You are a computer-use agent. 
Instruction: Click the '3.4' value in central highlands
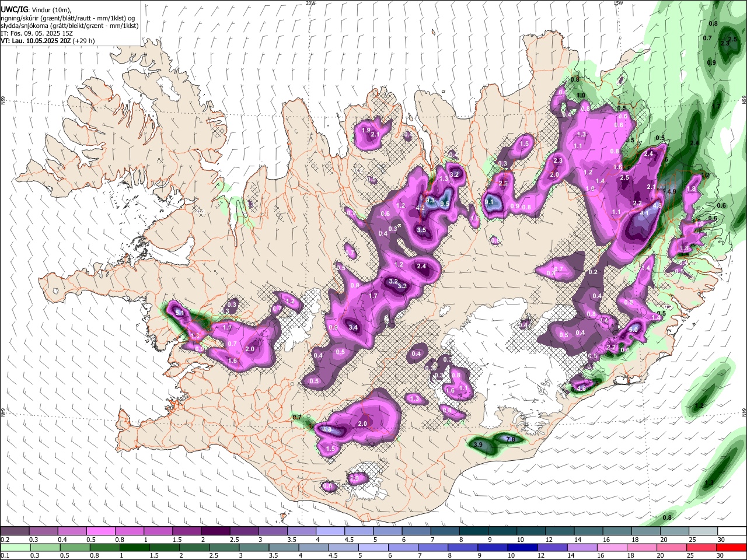point(352,327)
